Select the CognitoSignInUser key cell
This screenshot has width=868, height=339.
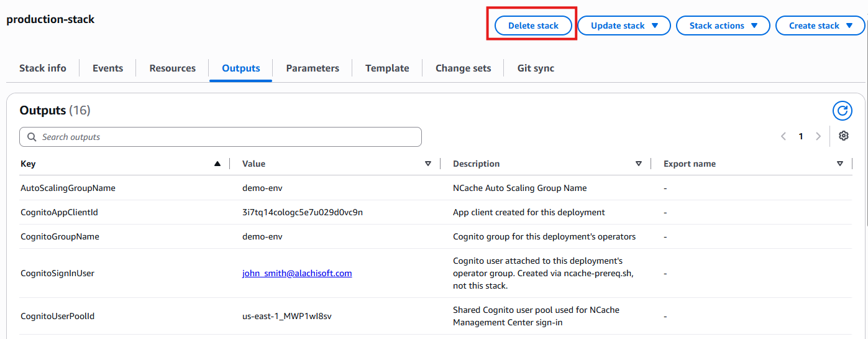[x=57, y=273]
